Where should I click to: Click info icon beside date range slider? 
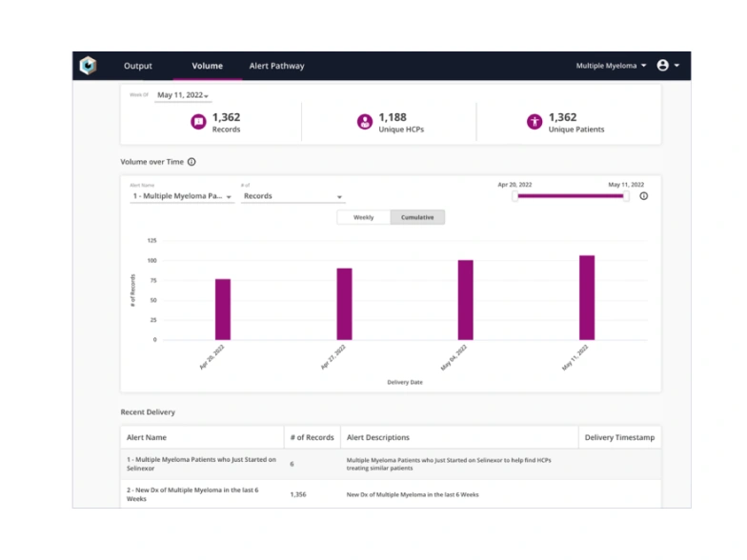pos(644,196)
